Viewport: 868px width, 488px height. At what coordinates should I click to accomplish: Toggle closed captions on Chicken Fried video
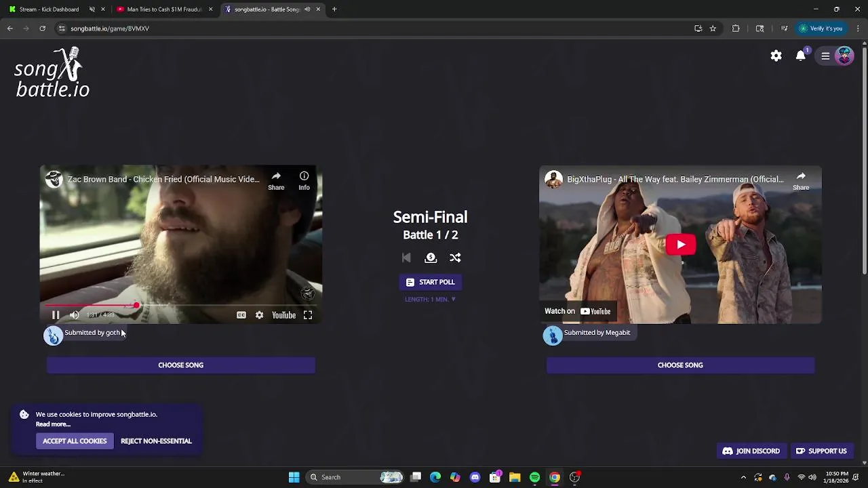(241, 315)
